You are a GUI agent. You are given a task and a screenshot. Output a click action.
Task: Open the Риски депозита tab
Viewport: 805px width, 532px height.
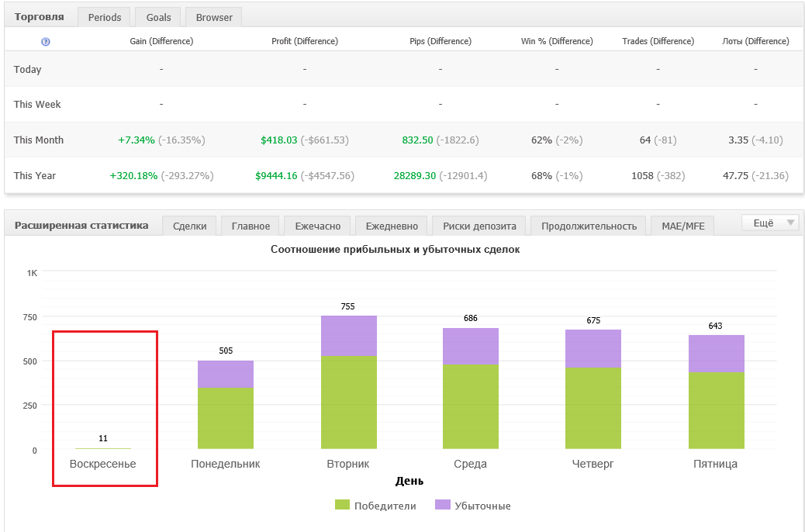(x=479, y=226)
